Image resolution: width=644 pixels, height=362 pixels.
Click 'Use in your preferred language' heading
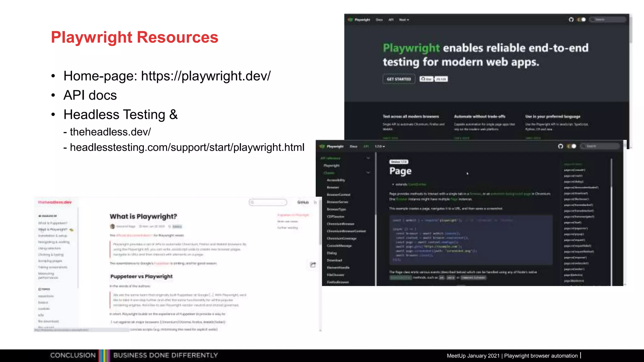[x=553, y=116]
